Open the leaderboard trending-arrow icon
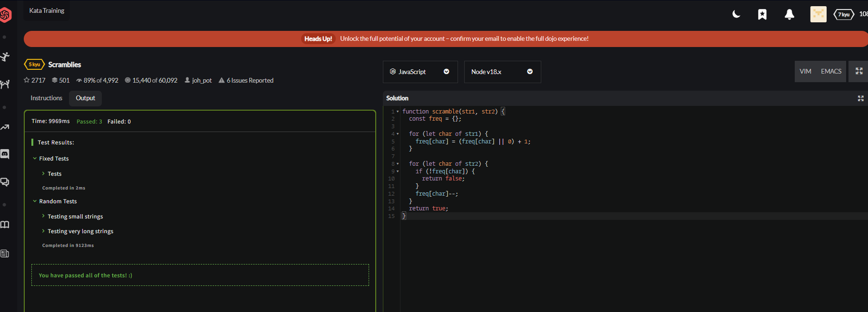The image size is (868, 312). pyautogui.click(x=5, y=127)
